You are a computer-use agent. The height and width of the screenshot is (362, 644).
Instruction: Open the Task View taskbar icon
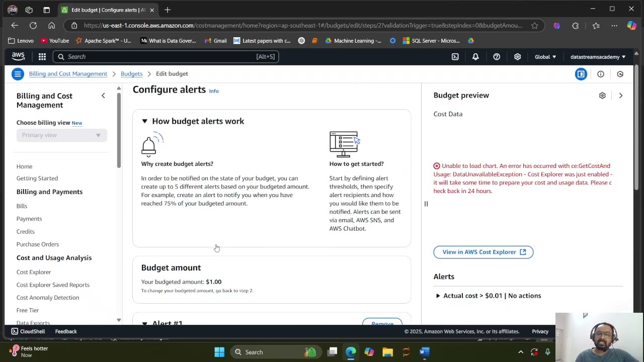(x=333, y=352)
